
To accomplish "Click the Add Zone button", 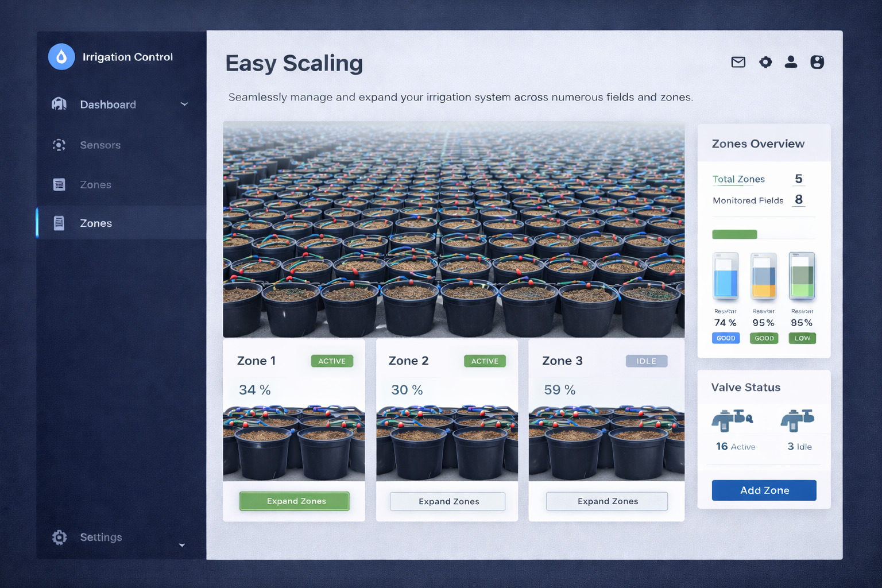I will [x=764, y=490].
